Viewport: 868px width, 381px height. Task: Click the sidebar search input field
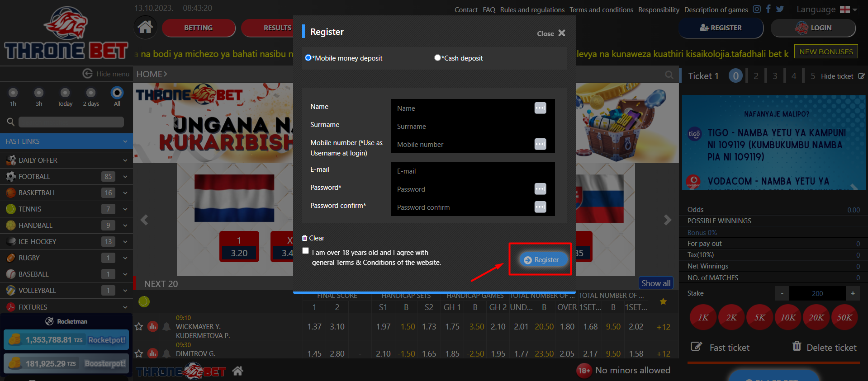coord(71,122)
